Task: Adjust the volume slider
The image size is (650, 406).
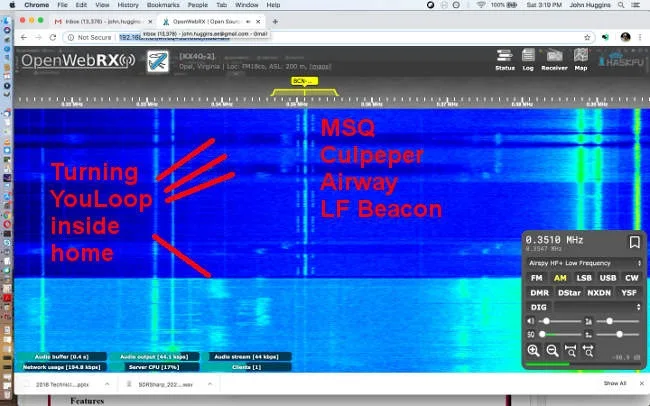Action: pos(560,321)
